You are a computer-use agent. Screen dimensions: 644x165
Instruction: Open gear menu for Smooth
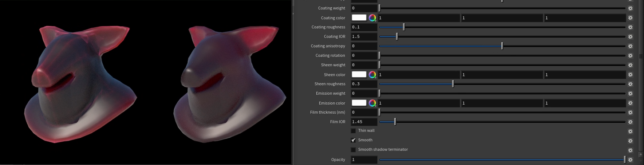(x=631, y=141)
